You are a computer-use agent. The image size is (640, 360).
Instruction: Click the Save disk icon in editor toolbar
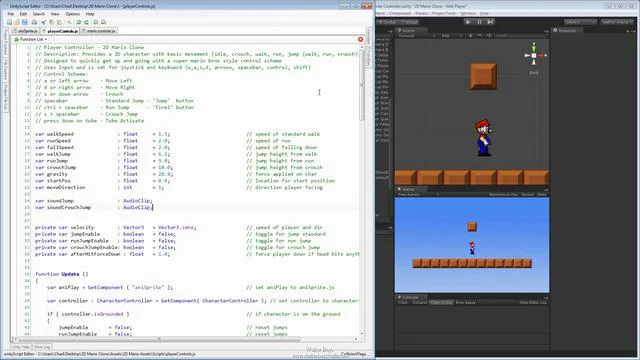[25, 22]
